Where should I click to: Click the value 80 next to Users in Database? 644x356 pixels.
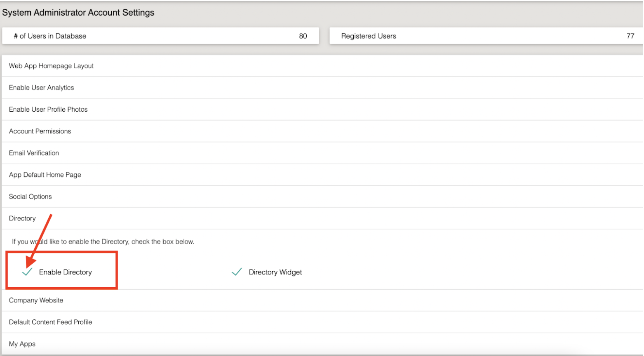point(303,36)
